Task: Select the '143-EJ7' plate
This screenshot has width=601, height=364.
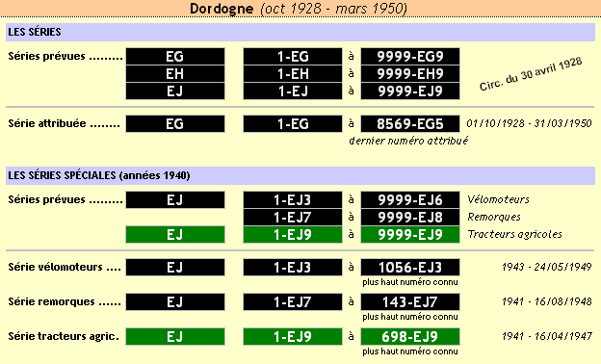Action: tap(410, 302)
